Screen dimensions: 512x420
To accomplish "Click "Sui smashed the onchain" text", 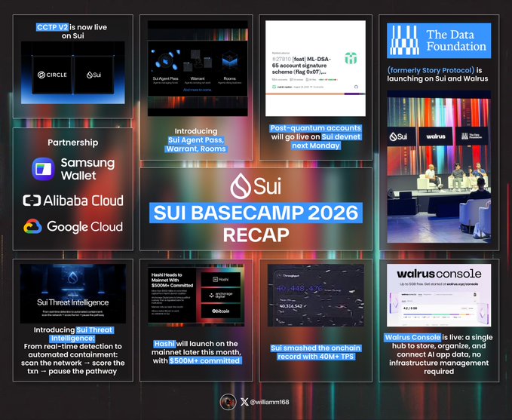I will point(315,348).
